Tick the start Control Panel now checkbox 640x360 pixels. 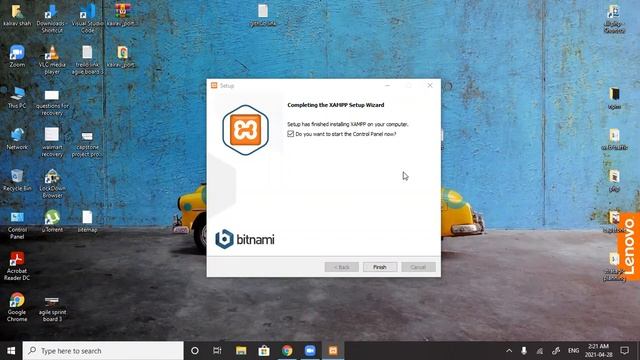291,134
